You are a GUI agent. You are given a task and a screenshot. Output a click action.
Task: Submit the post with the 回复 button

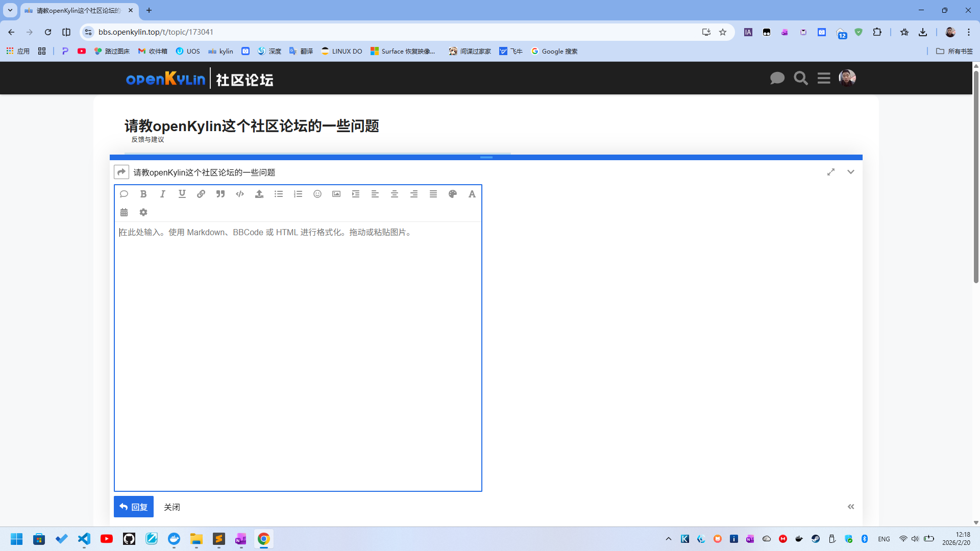point(134,507)
